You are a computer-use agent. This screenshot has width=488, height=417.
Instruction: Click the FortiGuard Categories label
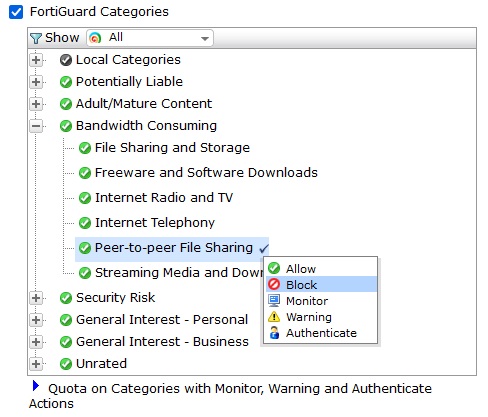click(x=99, y=12)
